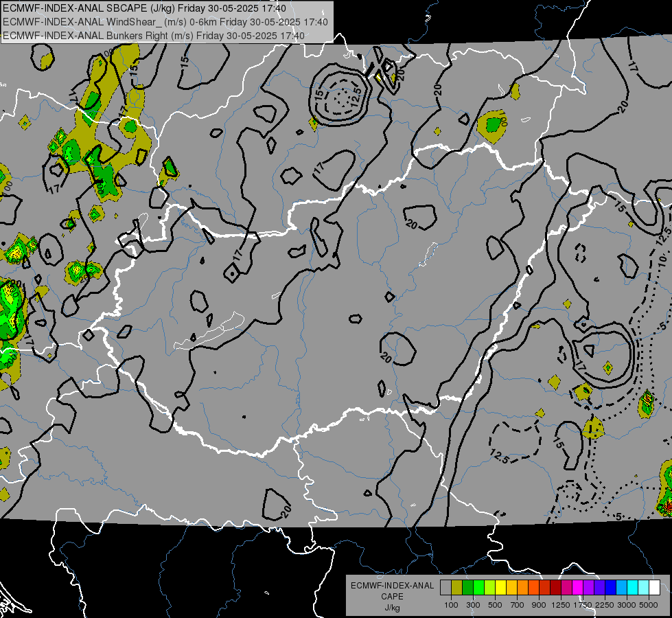This screenshot has width=672, height=618.
Task: Click the 900 legend scale label
Action: [539, 605]
